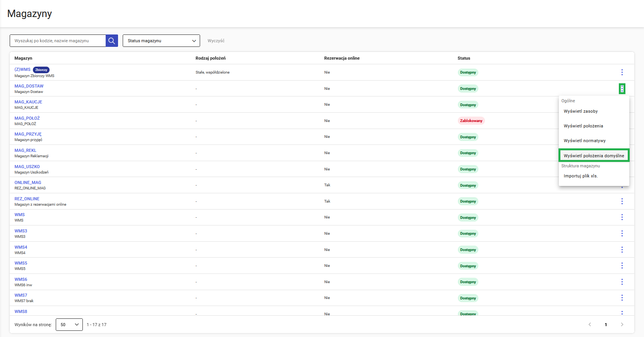
Task: Click the magnifier search button
Action: click(111, 41)
